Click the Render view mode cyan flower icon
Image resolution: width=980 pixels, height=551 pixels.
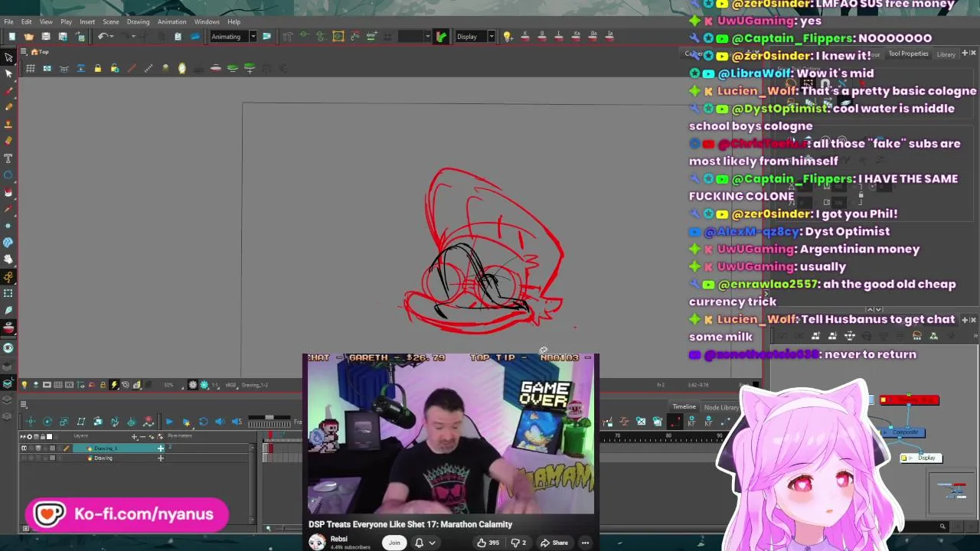click(204, 385)
